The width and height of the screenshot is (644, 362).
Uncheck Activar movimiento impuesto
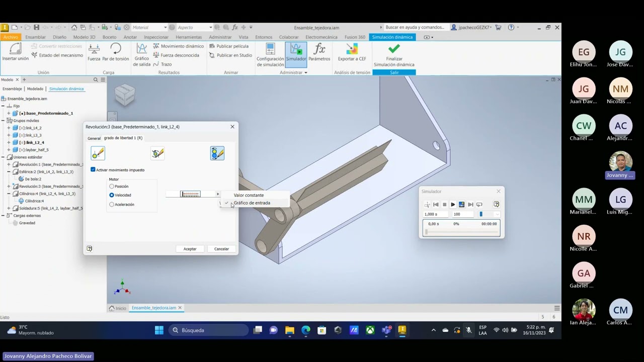click(x=93, y=170)
